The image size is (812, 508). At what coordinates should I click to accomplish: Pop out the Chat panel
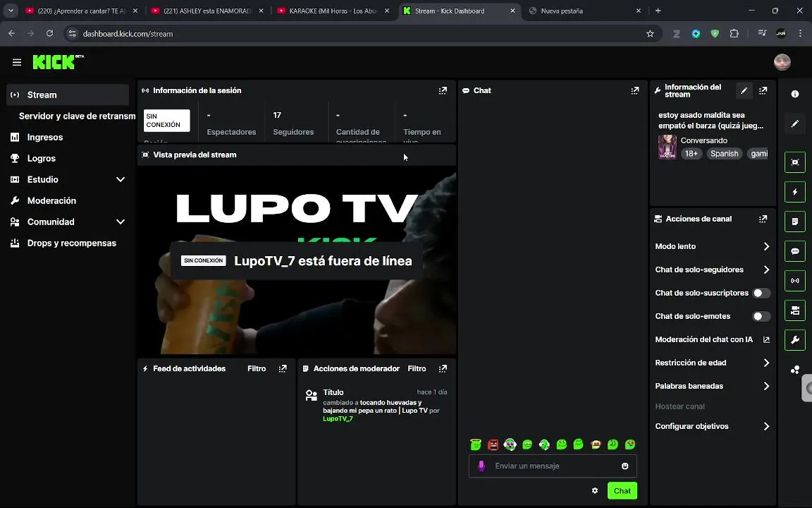[635, 91]
